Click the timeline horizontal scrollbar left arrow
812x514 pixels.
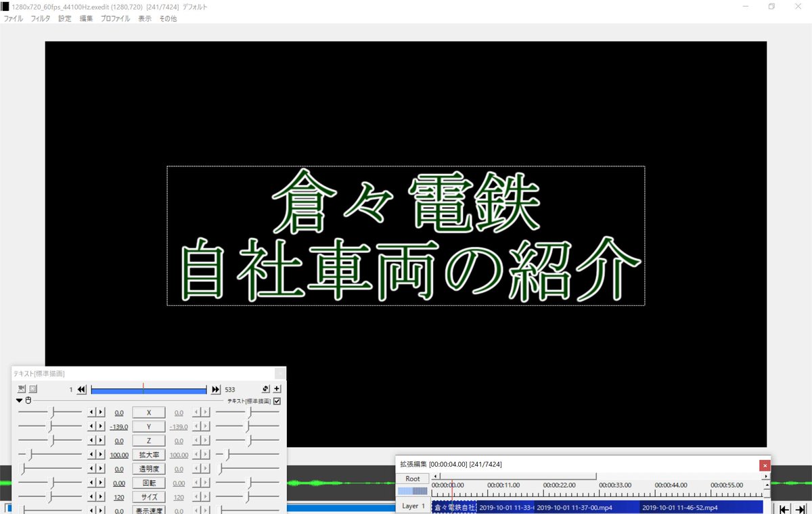[x=435, y=476]
